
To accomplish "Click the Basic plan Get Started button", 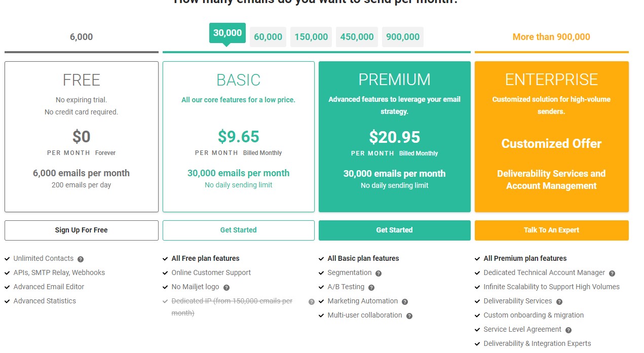I will [239, 230].
